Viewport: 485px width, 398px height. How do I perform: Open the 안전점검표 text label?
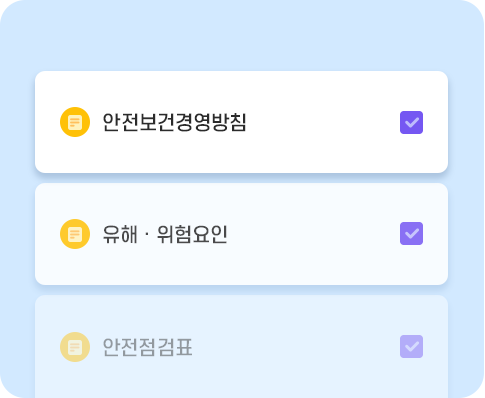click(x=147, y=347)
